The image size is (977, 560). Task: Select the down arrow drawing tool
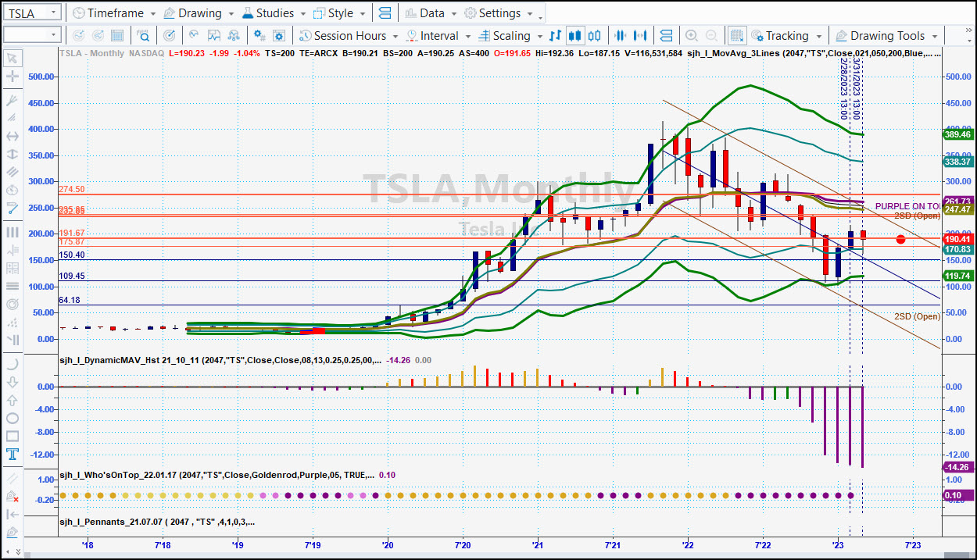12,382
